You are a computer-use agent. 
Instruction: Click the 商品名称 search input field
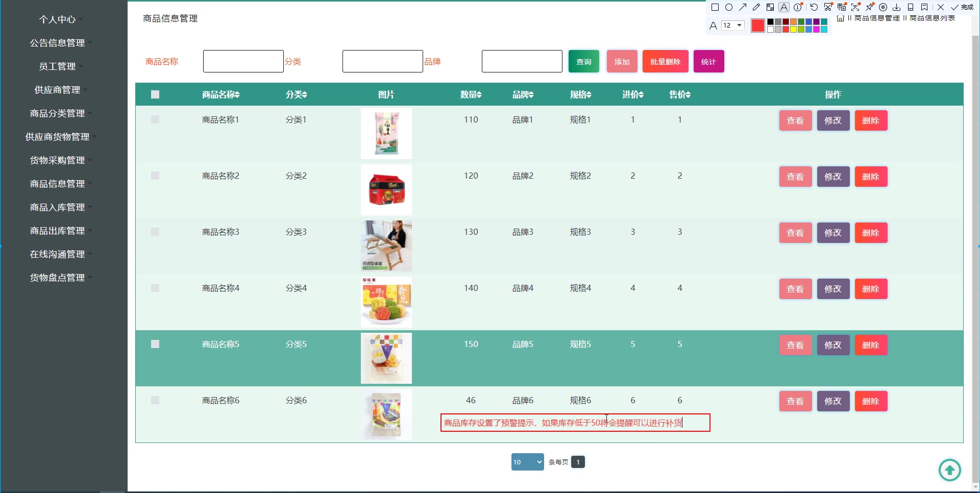[x=243, y=61]
